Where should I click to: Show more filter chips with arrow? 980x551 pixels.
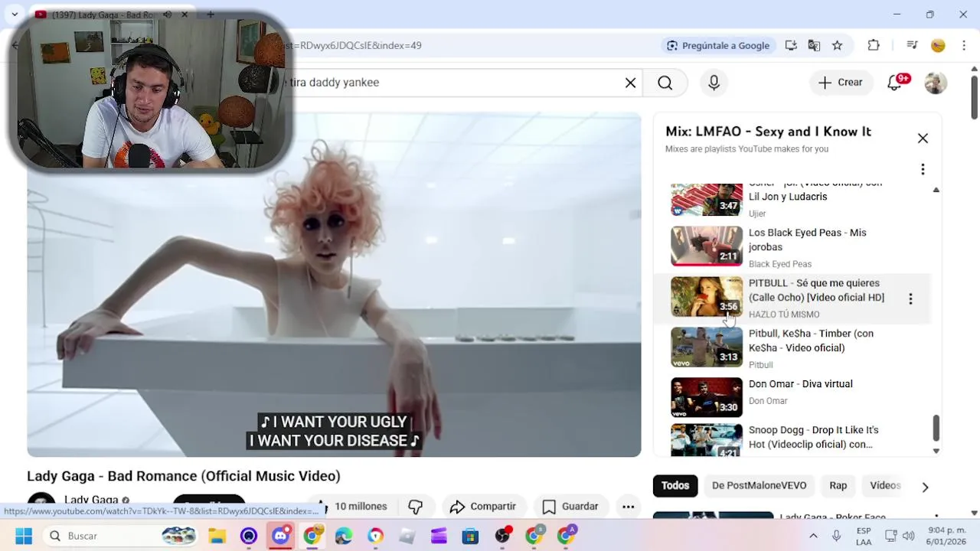pyautogui.click(x=925, y=487)
